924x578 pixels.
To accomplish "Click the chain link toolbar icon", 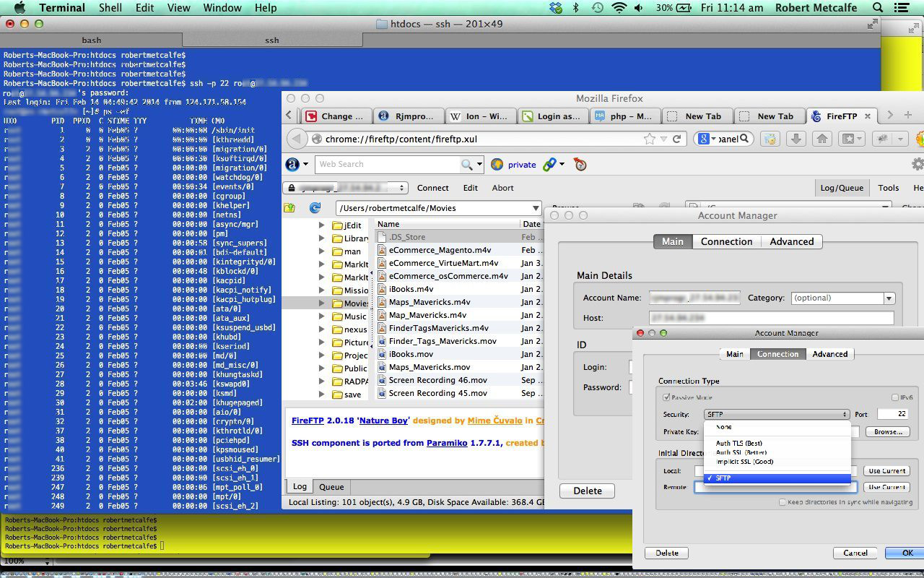I will tap(549, 165).
